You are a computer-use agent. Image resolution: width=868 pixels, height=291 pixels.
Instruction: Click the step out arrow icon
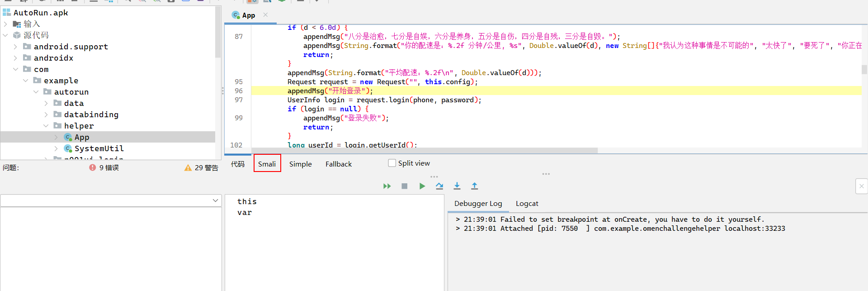coord(475,186)
